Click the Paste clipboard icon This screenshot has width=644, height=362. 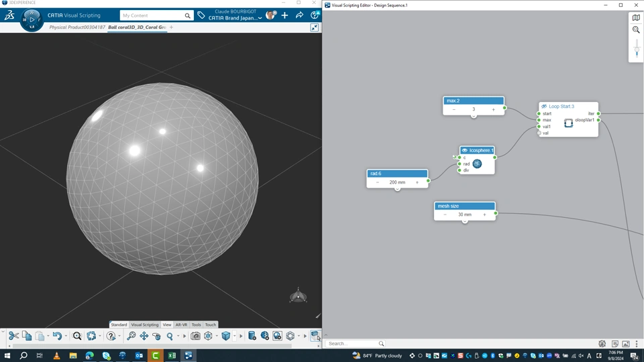[x=40, y=336]
